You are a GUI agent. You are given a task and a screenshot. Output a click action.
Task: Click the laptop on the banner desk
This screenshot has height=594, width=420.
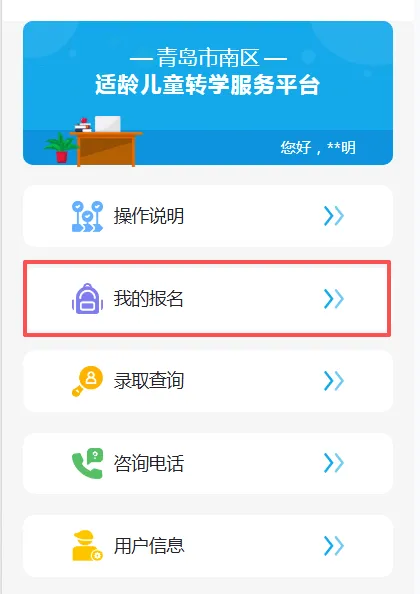tap(108, 124)
